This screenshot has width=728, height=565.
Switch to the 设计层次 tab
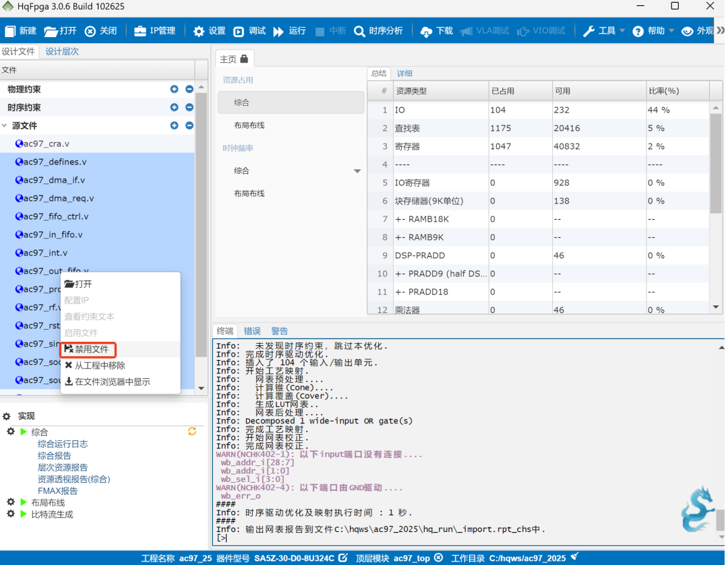pos(62,51)
